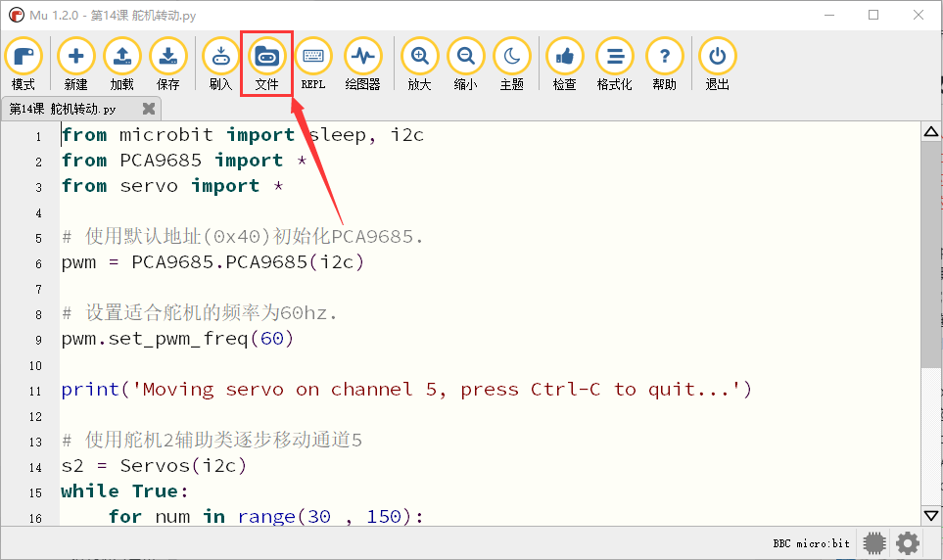The height and width of the screenshot is (560, 943).
Task: Save the script with 保存
Action: point(168,64)
